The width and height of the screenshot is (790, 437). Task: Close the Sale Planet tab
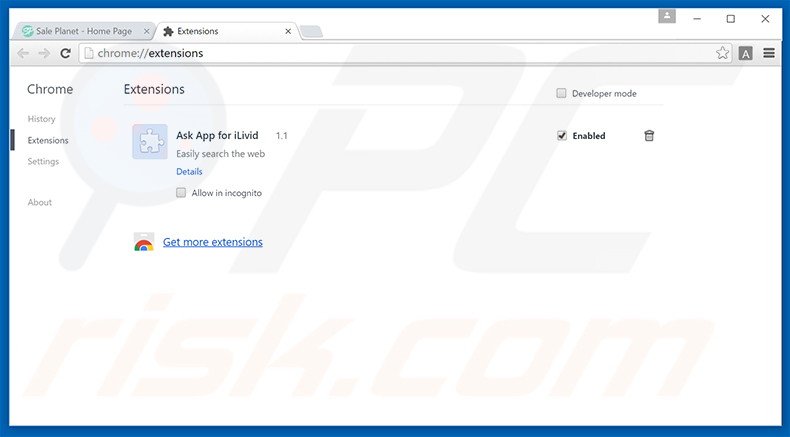(147, 31)
